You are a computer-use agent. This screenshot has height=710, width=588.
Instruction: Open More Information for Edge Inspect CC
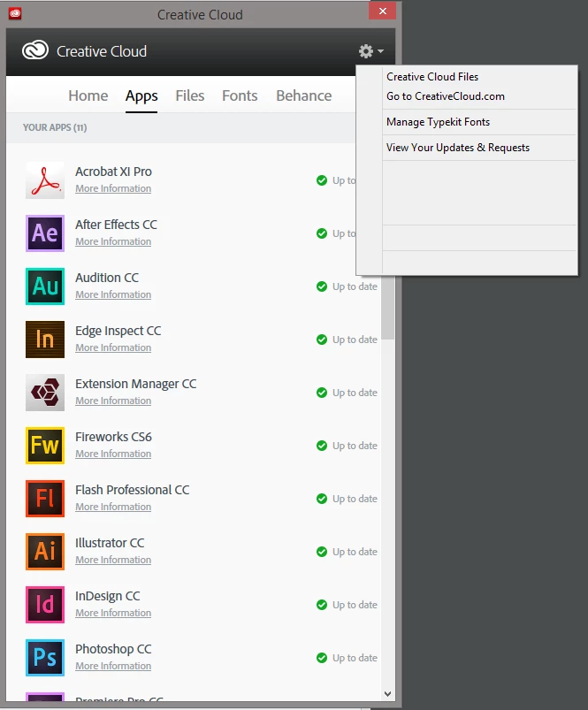click(113, 347)
